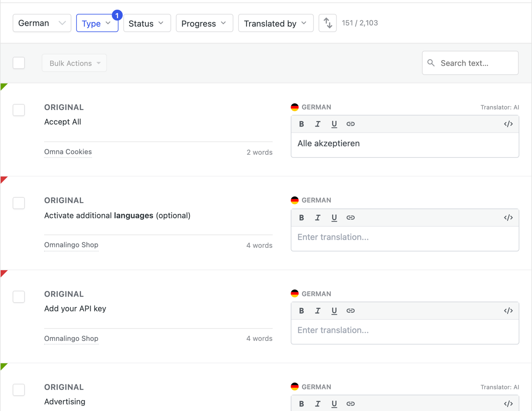Click Italic icon in Accept All editor
The width and height of the screenshot is (532, 411).
click(318, 124)
